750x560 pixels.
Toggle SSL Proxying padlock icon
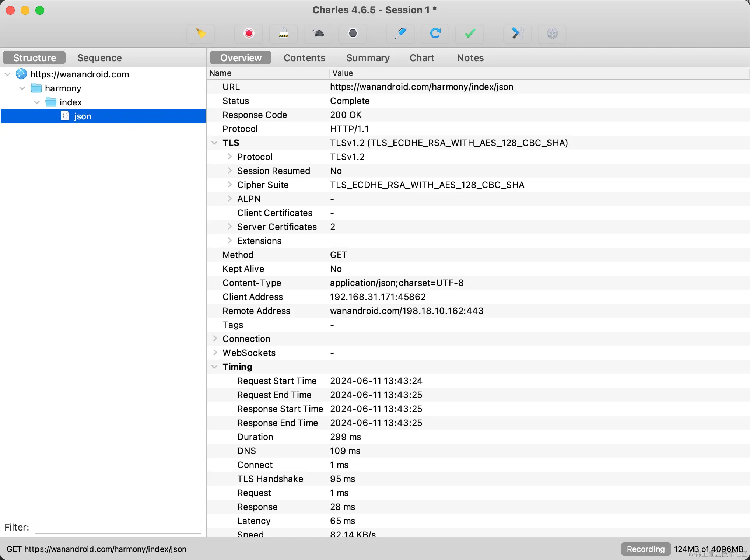tap(283, 34)
